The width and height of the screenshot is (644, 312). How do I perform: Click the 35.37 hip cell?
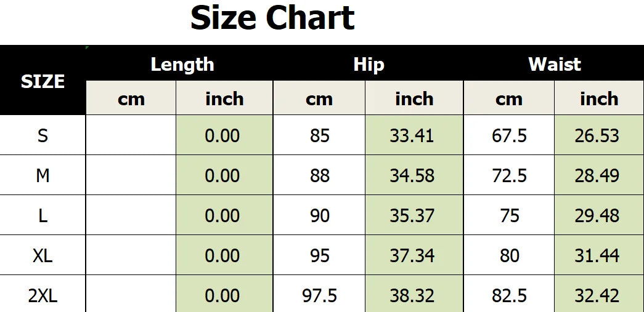412,215
